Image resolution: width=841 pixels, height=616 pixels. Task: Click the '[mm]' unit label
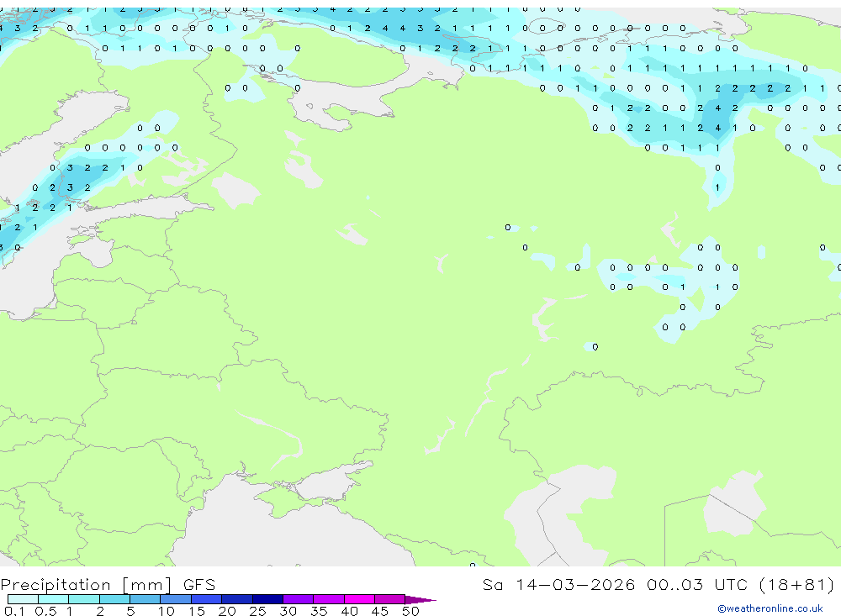[x=147, y=585]
